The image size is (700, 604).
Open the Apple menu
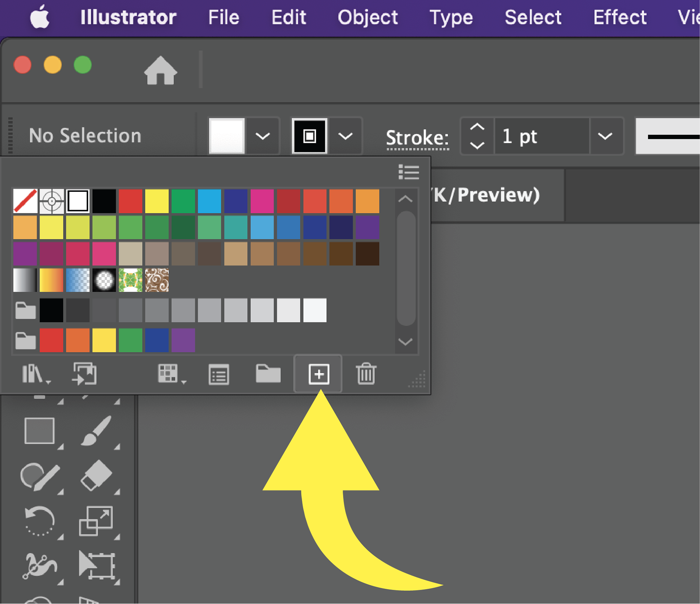pos(40,17)
